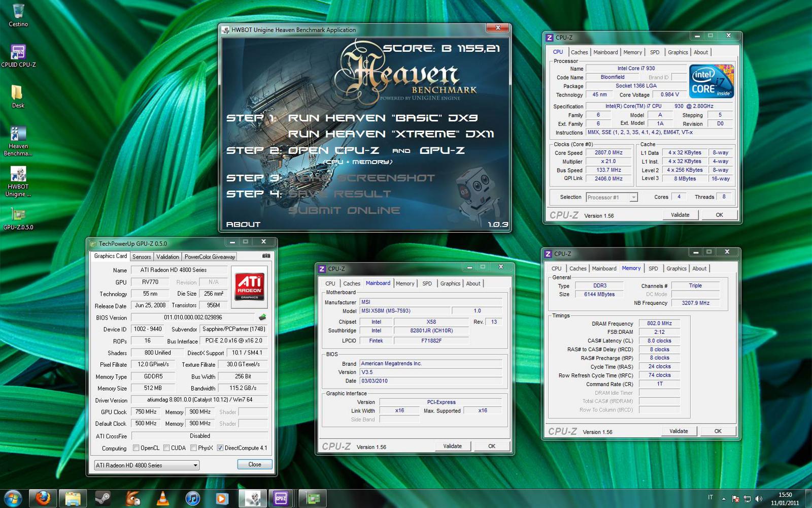The image size is (812, 508).
Task: Click the Intel Core i7 logo in CPU-Z
Action: (712, 81)
